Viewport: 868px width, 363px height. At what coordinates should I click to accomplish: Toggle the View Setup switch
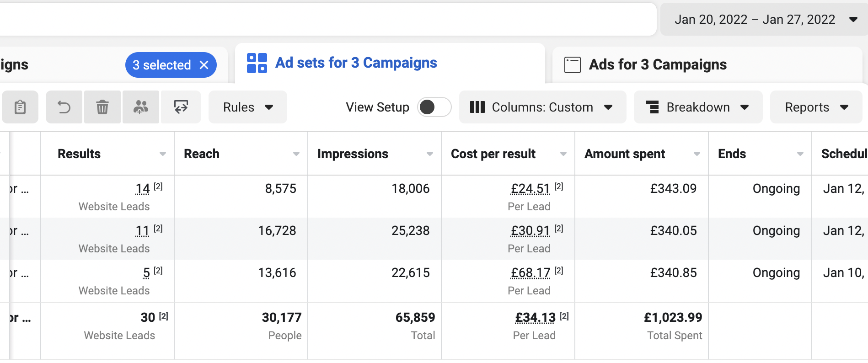[434, 107]
